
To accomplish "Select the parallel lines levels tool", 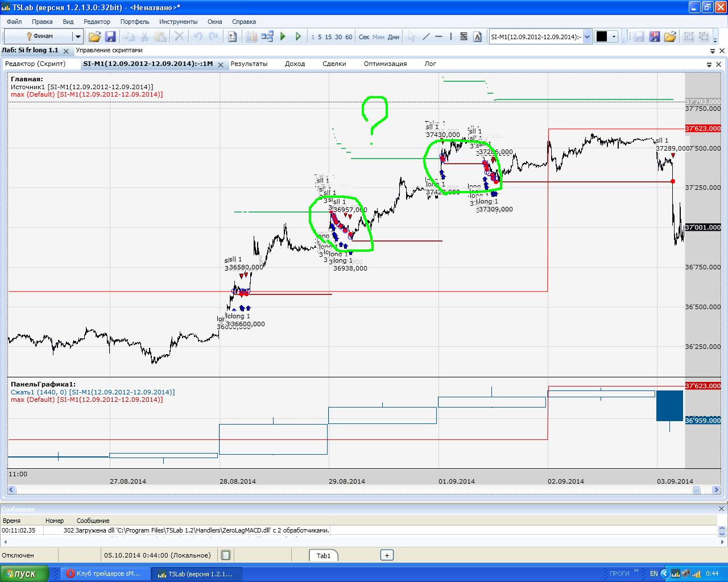I will (464, 36).
